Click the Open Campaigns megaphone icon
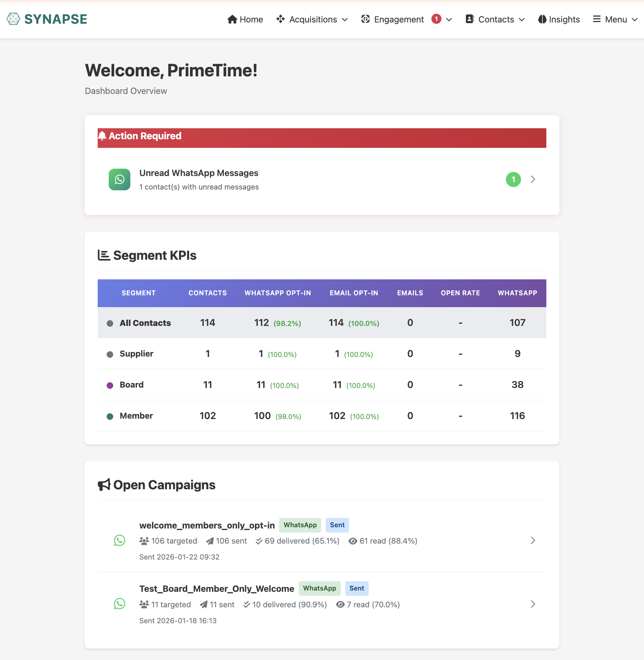The width and height of the screenshot is (644, 660). click(104, 485)
